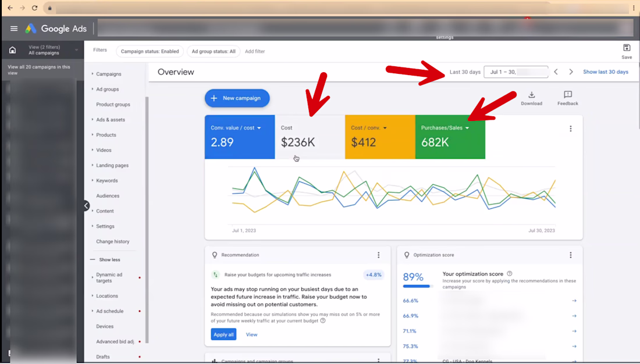Click the arrow on the 71.1% row
This screenshot has height=364, width=640.
point(574,331)
